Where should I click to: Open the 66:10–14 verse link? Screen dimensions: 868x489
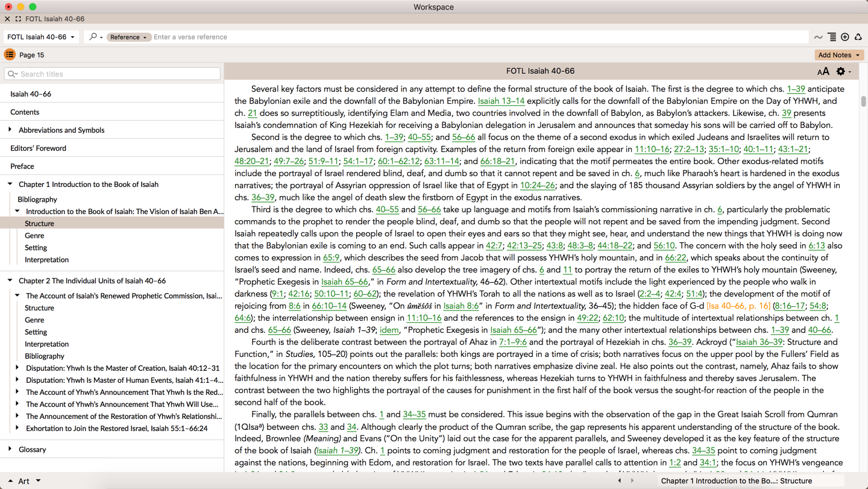click(329, 306)
